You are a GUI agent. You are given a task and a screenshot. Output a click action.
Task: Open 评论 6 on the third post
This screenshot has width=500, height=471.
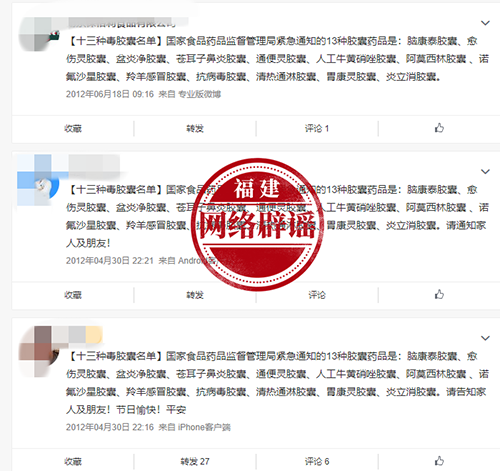coord(317,462)
